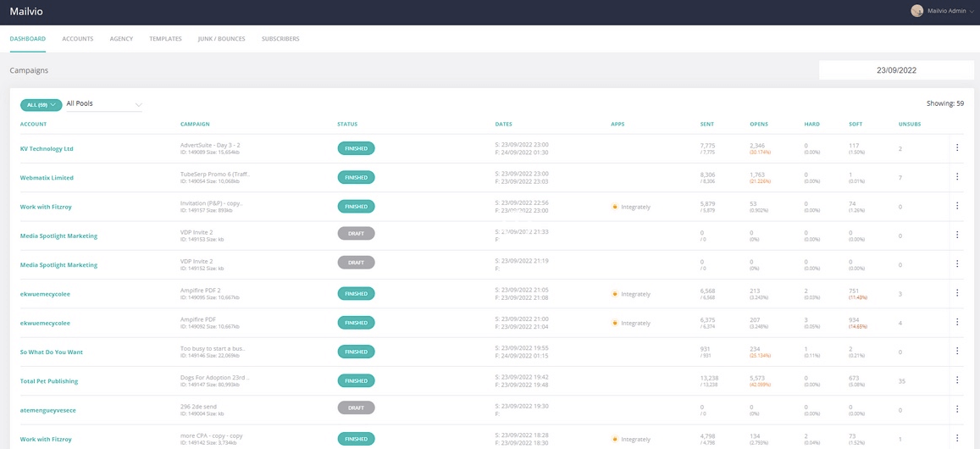The image size is (980, 449).
Task: Expand the ALL (59) filter dropdown
Action: point(41,104)
